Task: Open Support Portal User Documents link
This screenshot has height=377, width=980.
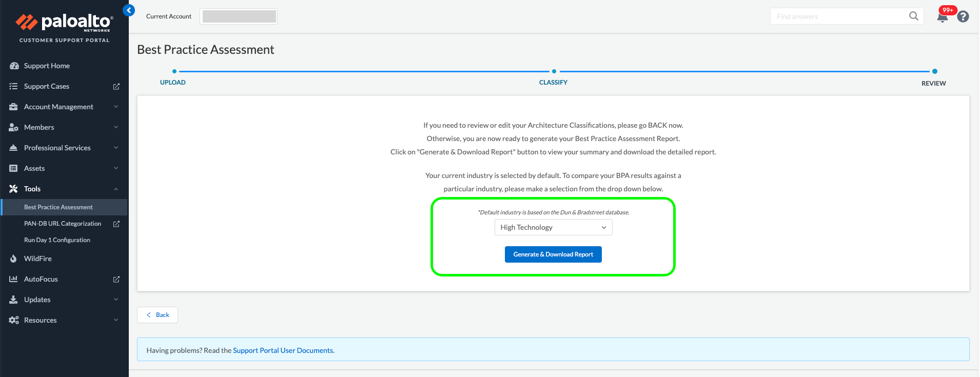Action: pyautogui.click(x=283, y=350)
